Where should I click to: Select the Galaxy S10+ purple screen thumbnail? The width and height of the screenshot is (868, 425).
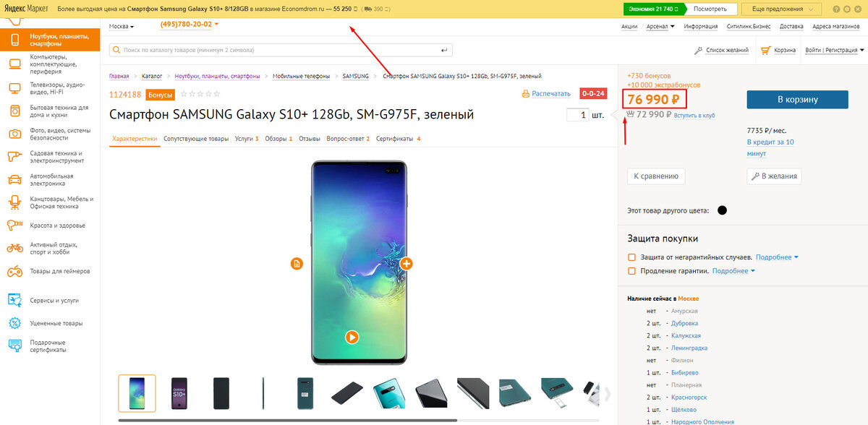click(x=179, y=393)
